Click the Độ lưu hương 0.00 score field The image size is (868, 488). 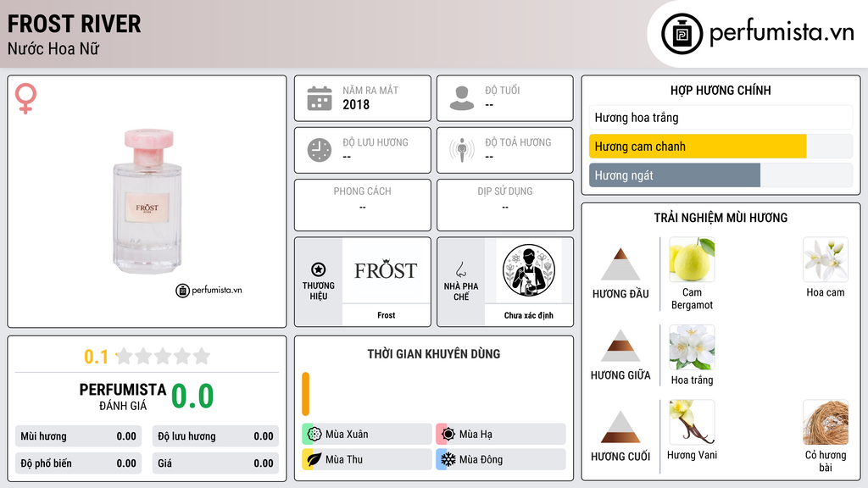pyautogui.click(x=215, y=436)
